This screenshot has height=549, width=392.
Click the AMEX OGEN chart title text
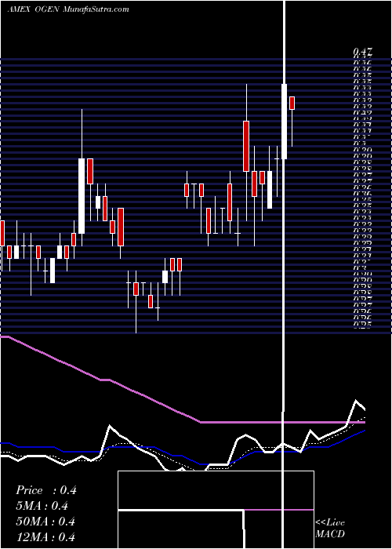click(x=68, y=9)
